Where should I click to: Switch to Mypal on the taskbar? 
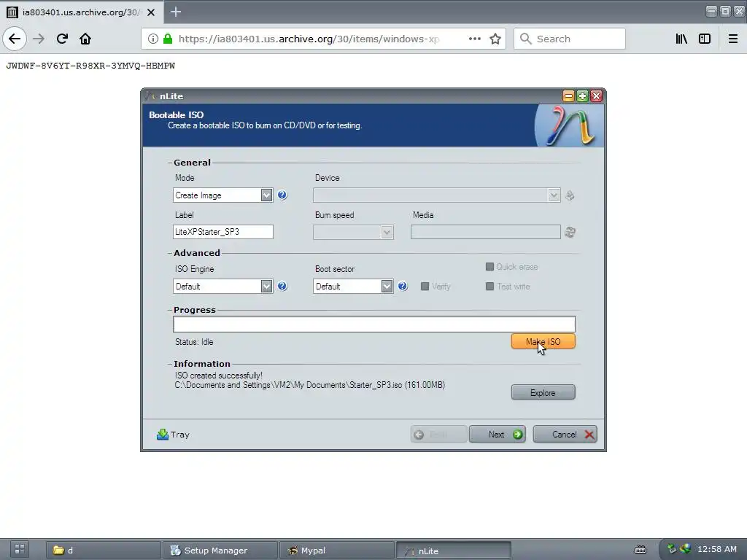336,550
